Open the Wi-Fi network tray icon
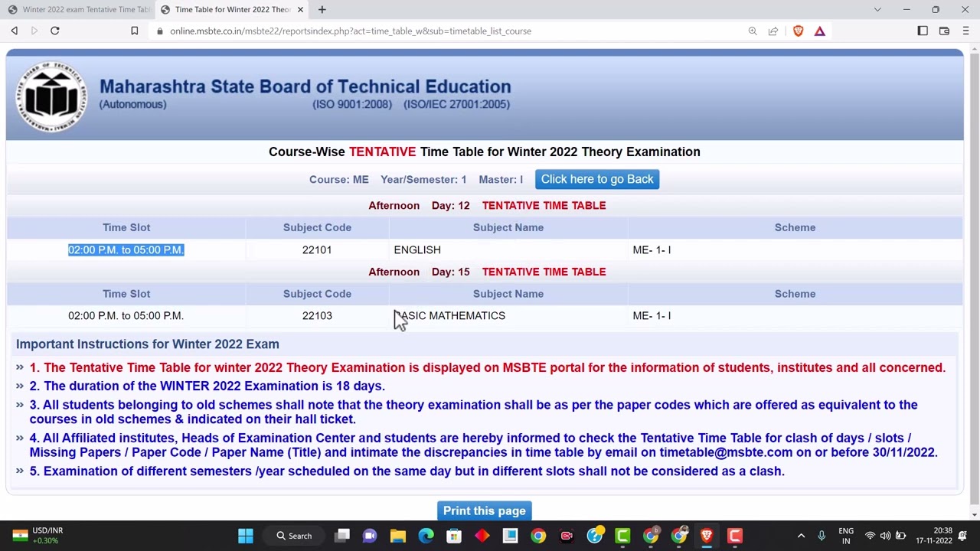980x551 pixels. [870, 536]
